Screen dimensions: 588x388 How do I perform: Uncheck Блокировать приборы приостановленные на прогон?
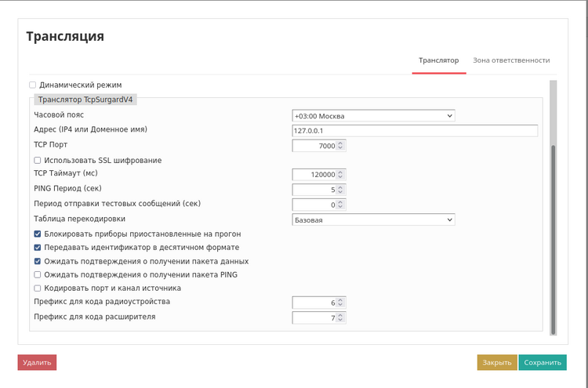(37, 234)
